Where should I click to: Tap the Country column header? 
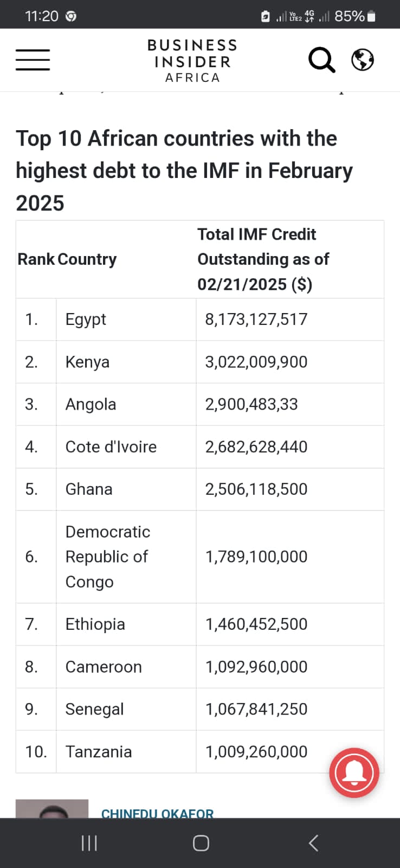(x=87, y=259)
